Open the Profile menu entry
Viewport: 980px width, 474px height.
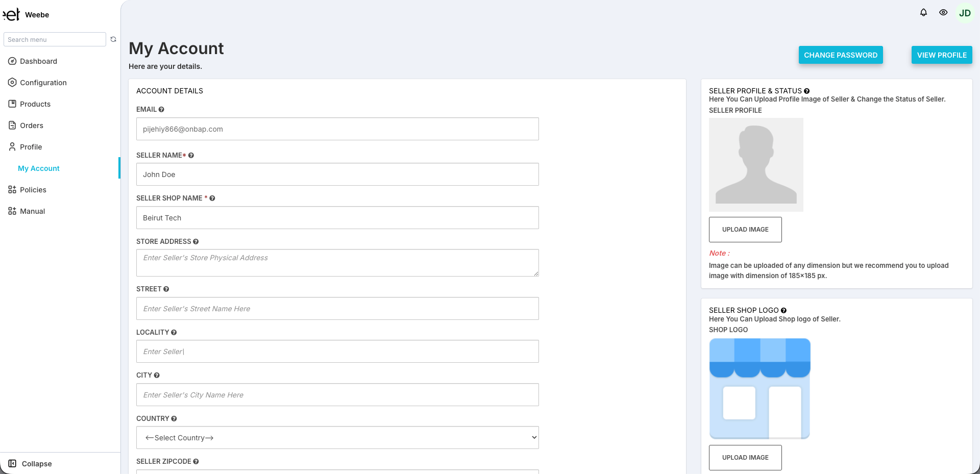click(31, 146)
